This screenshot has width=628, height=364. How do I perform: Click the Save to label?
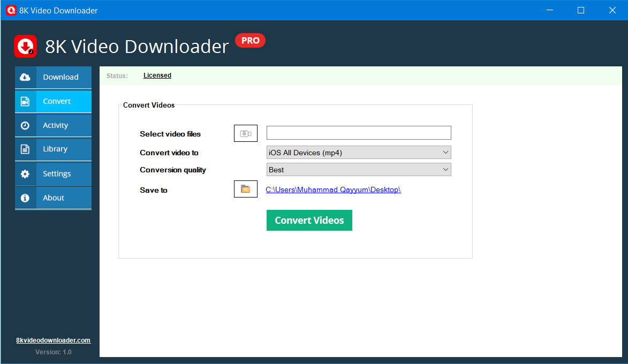[154, 190]
